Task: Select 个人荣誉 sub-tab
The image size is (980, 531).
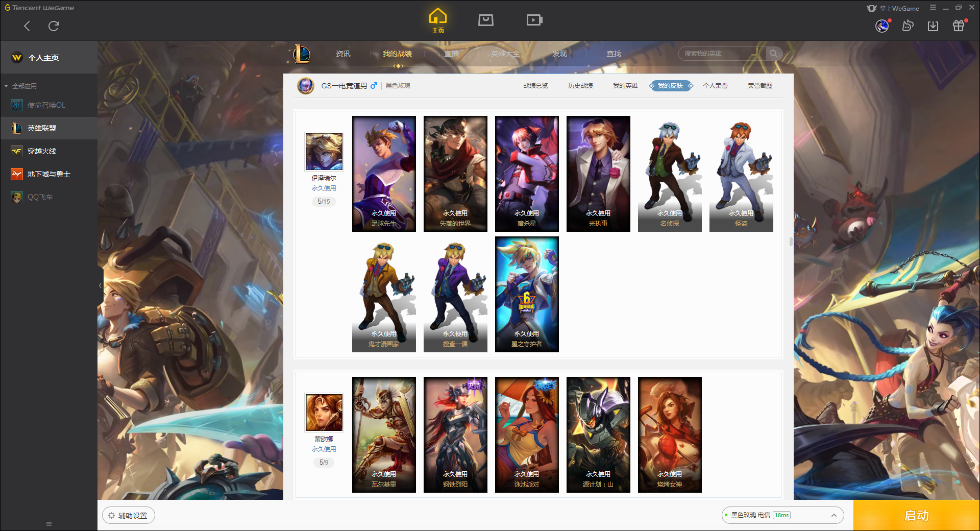Action: [x=715, y=86]
